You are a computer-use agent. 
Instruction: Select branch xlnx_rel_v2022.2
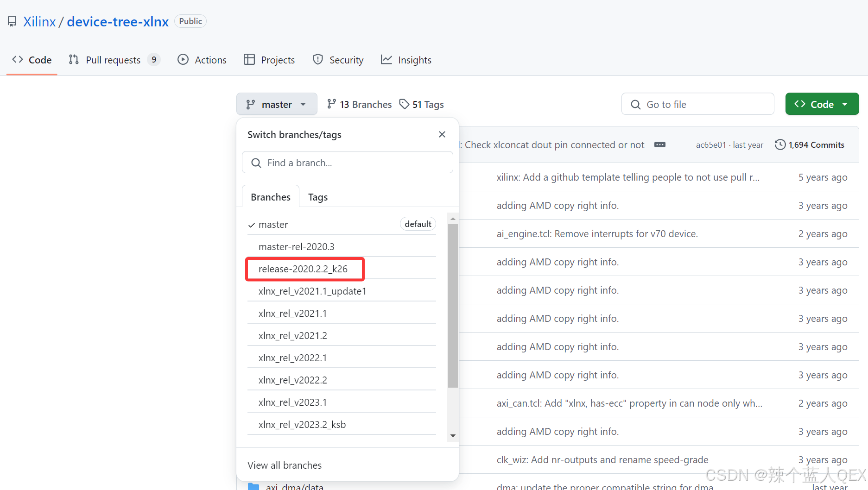pyautogui.click(x=342, y=380)
